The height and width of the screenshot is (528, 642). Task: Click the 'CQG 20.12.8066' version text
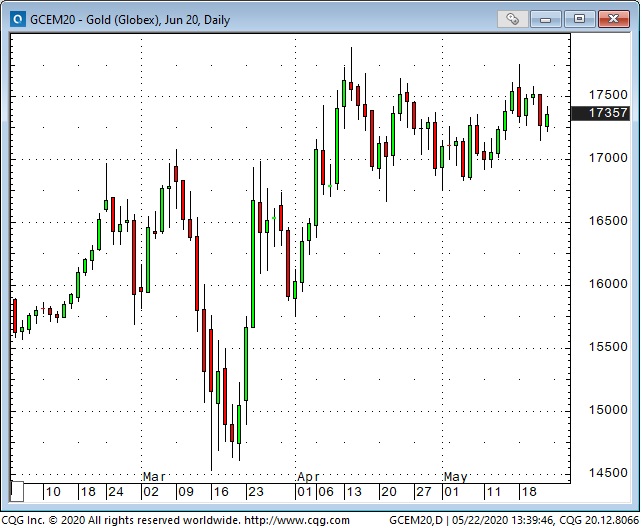coord(599,521)
